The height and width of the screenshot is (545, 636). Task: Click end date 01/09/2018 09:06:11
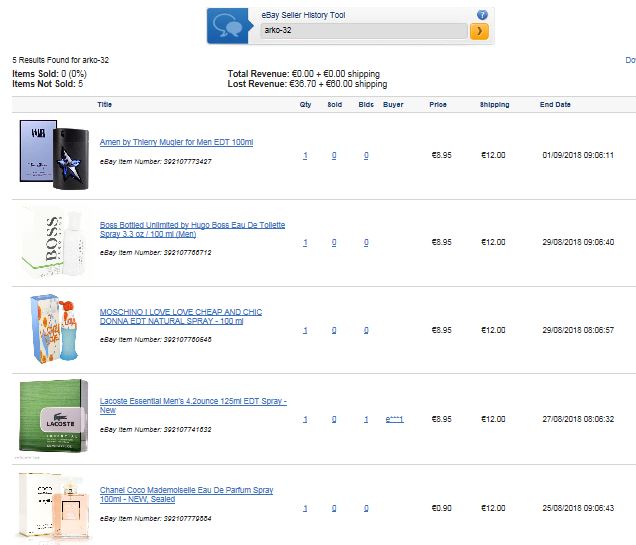(x=578, y=155)
